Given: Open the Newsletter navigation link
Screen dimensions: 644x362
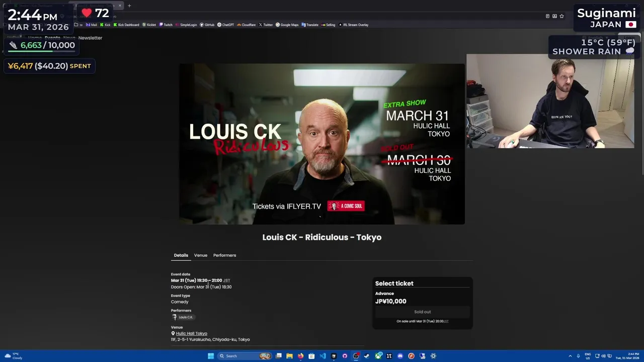Looking at the screenshot, I should point(90,38).
